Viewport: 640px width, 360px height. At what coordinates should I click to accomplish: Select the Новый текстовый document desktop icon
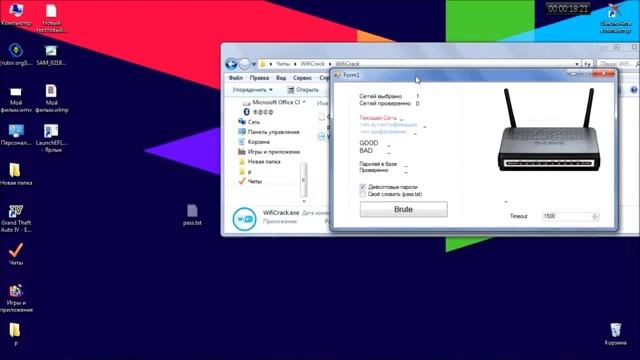click(51, 18)
